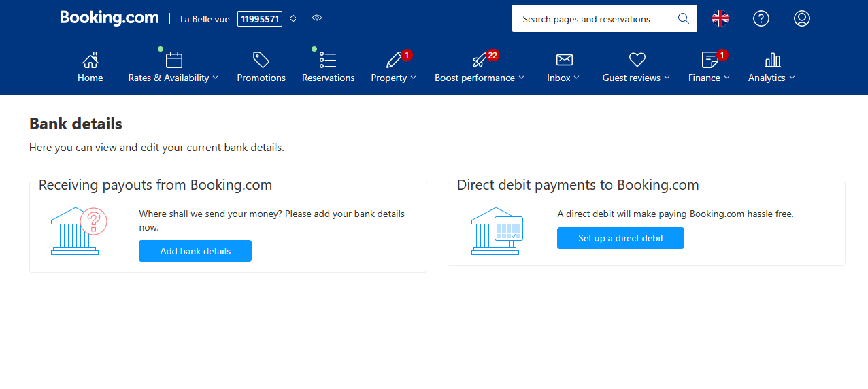Expand the Boost performance chevron
868x389 pixels.
point(522,78)
